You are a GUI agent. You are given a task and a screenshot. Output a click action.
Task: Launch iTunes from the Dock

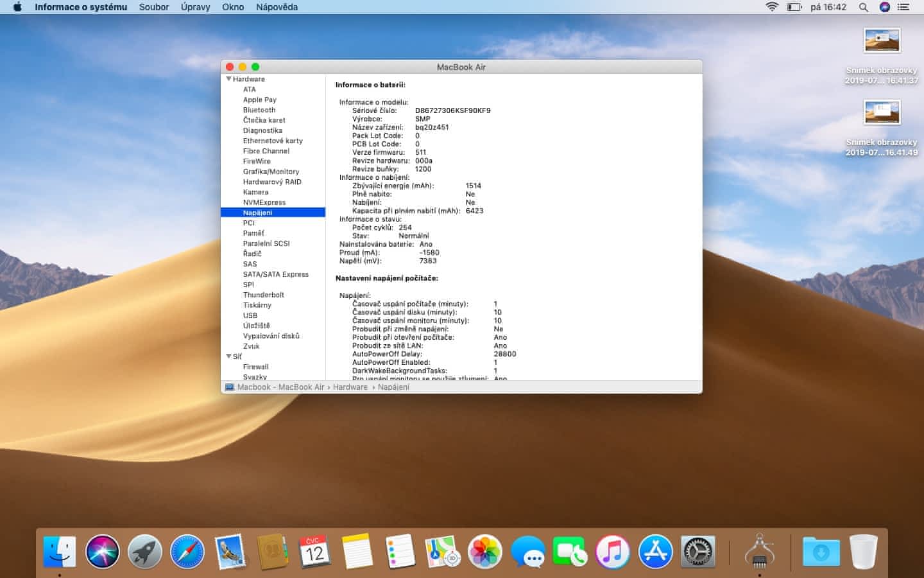(x=612, y=552)
